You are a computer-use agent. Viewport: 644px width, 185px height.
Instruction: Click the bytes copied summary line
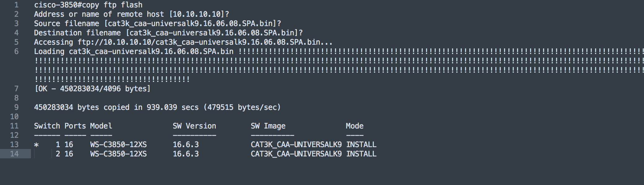click(x=157, y=107)
